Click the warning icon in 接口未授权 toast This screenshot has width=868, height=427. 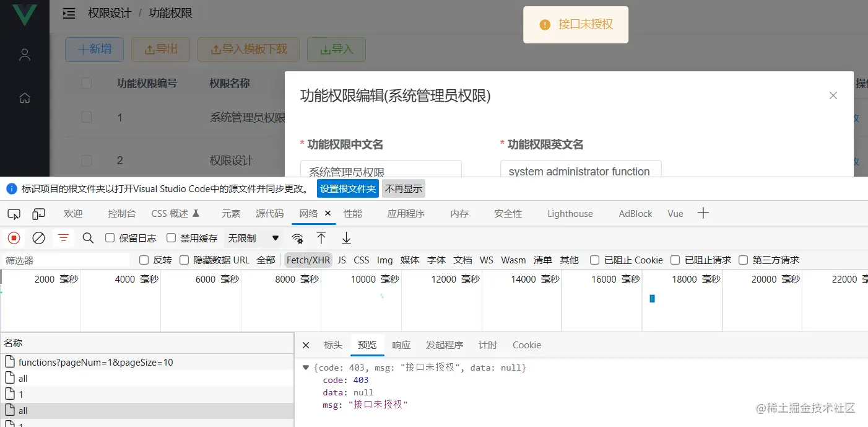click(545, 25)
